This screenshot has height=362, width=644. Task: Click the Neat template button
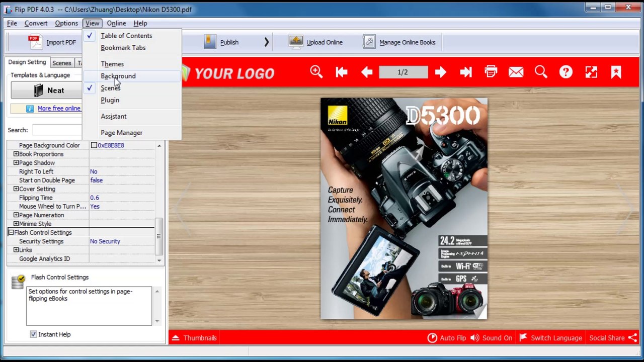tap(47, 90)
